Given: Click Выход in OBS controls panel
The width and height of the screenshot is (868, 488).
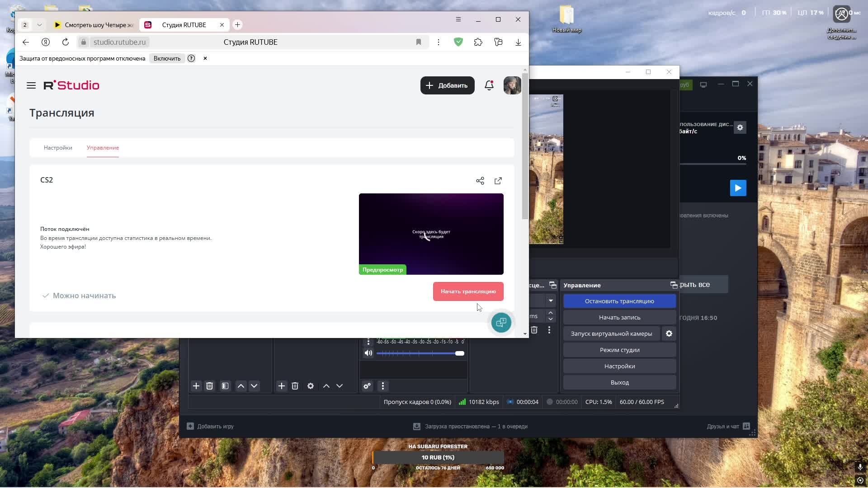Looking at the screenshot, I should [x=619, y=382].
